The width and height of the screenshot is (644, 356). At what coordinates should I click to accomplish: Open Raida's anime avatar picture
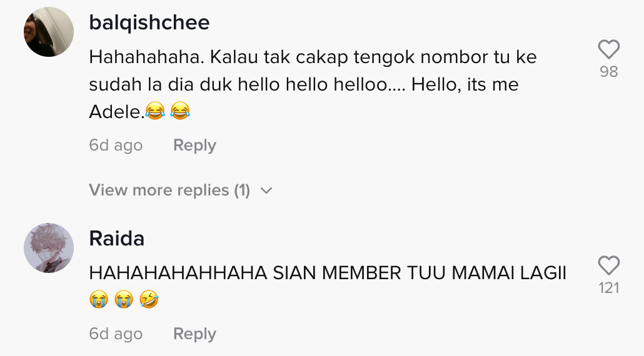pos(49,248)
